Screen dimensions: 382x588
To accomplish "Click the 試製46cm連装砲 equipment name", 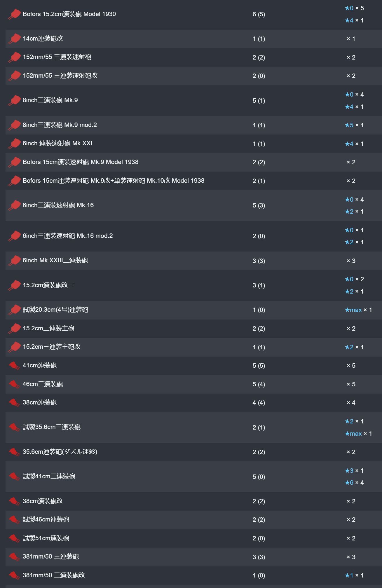I will tap(46, 519).
